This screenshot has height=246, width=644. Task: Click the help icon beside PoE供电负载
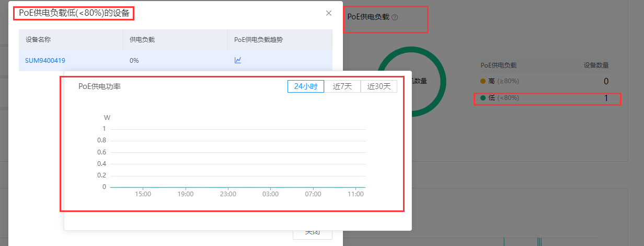[x=395, y=17]
